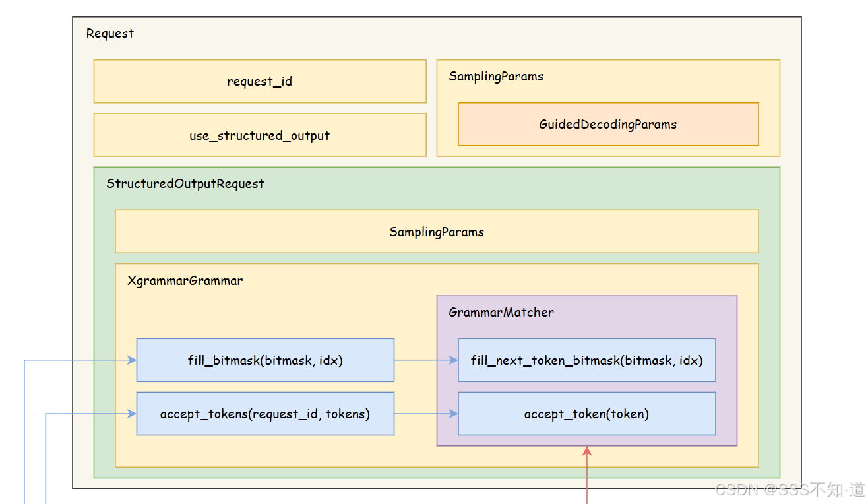Click the GrammarMatcher panel header
This screenshot has height=504, width=868.
point(501,312)
